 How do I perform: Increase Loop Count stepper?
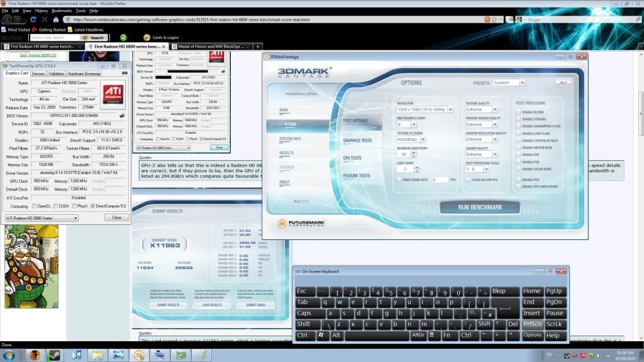tap(417, 167)
